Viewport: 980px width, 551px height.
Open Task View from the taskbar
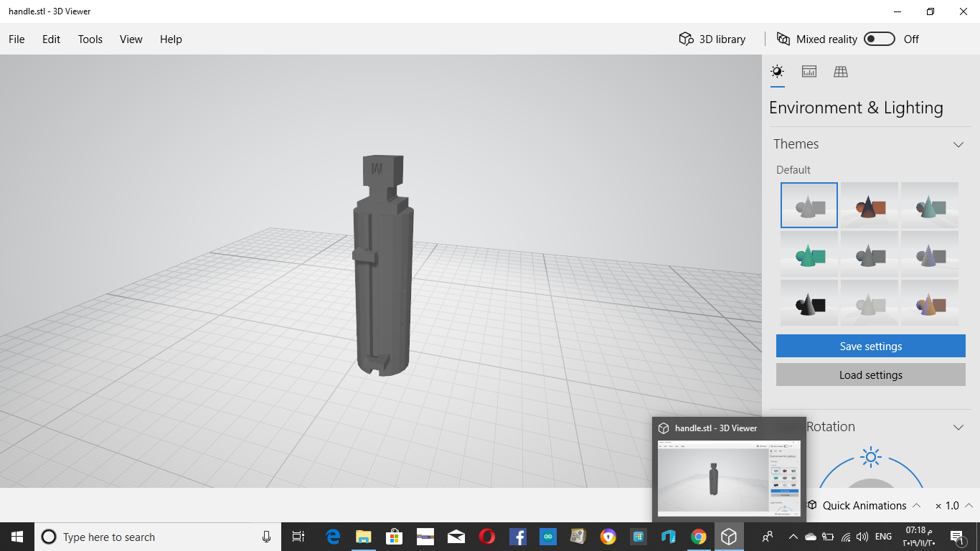point(298,537)
